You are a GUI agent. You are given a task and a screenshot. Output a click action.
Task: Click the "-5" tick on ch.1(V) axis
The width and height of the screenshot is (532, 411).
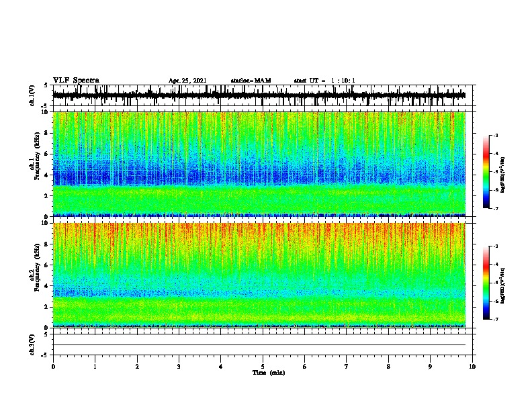click(44, 106)
